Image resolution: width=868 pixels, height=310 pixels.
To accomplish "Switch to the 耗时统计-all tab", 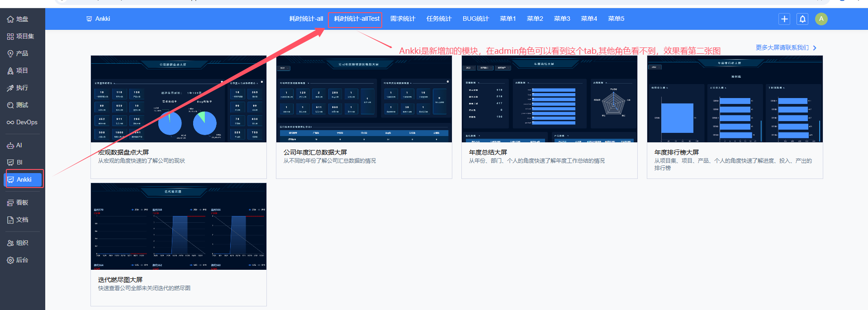I will coord(306,19).
